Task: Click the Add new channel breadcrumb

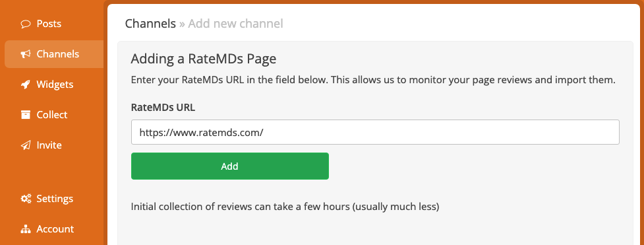Action: [x=236, y=24]
